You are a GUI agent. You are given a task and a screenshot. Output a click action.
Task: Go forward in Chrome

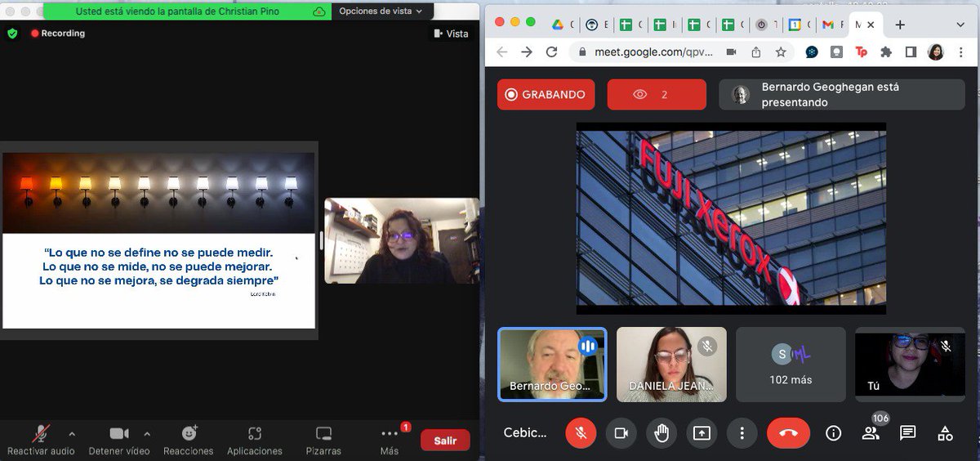pyautogui.click(x=527, y=51)
